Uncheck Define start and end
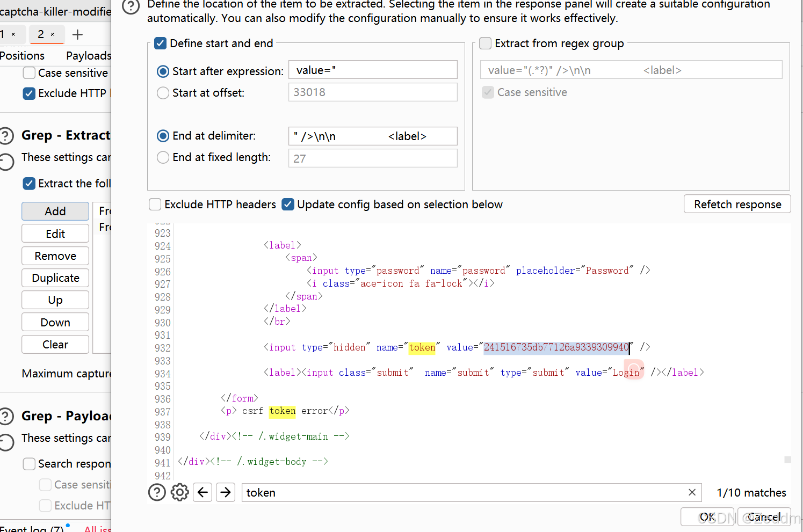The width and height of the screenshot is (803, 532). coord(160,43)
